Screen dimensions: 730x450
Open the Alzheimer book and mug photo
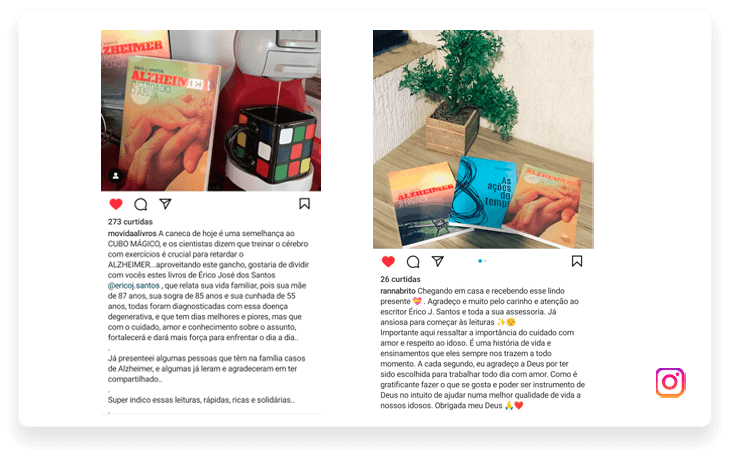(211, 111)
